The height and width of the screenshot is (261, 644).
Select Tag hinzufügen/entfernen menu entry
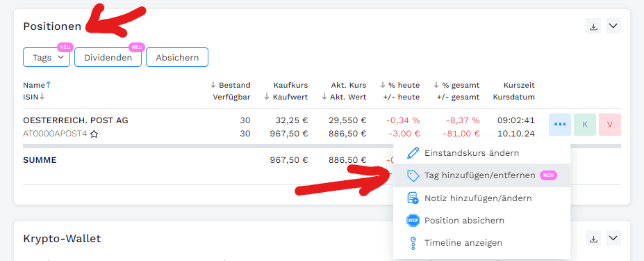(481, 175)
